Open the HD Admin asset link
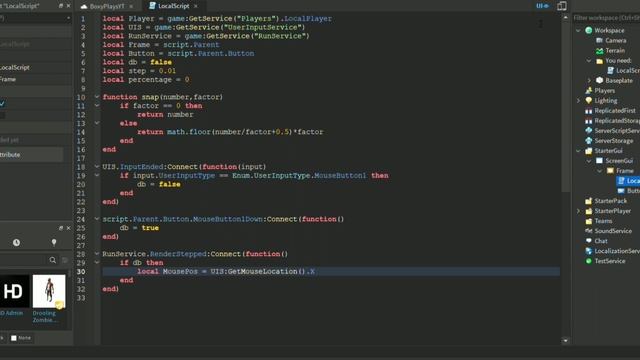 12,313
